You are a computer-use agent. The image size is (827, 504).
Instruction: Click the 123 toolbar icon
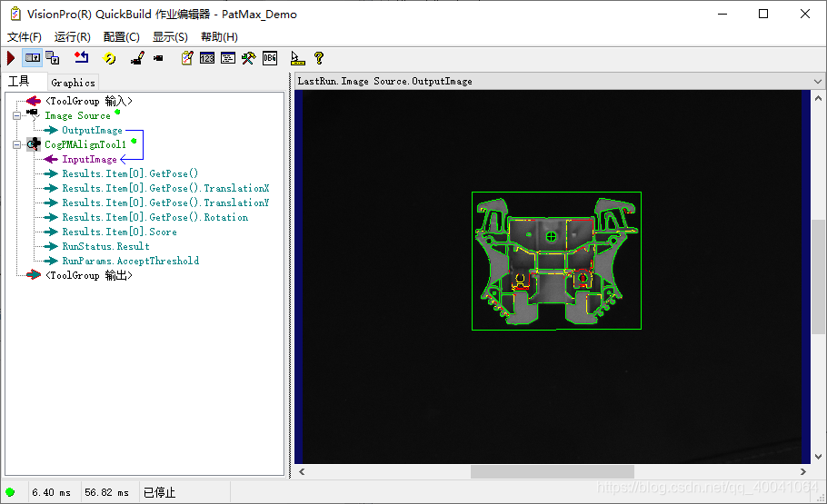[x=207, y=58]
